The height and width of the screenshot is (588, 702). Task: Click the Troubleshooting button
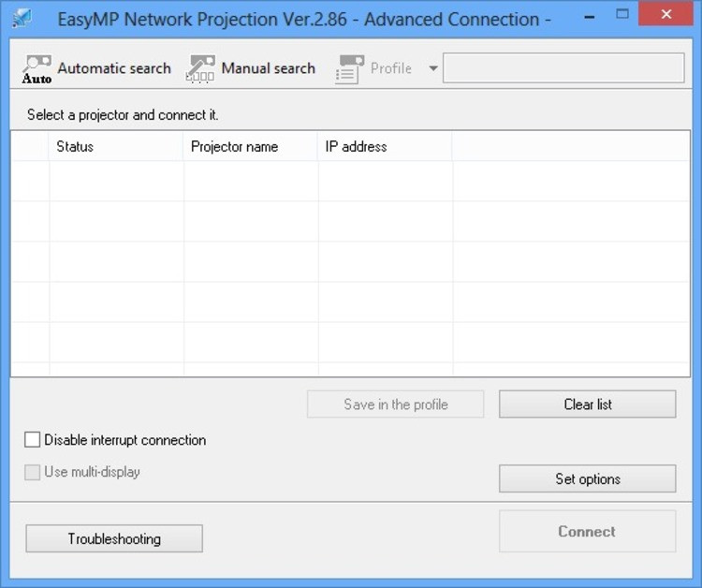[x=114, y=538]
